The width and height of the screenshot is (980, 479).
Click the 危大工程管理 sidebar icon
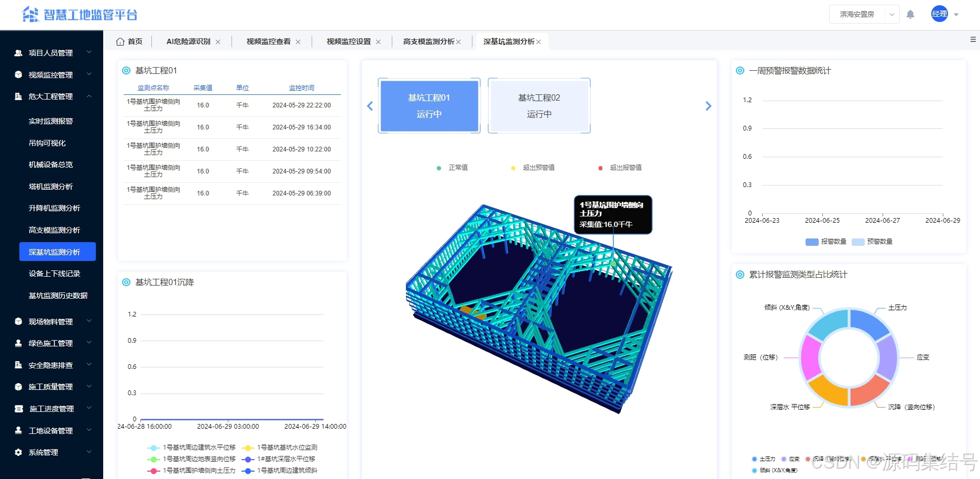coord(18,96)
